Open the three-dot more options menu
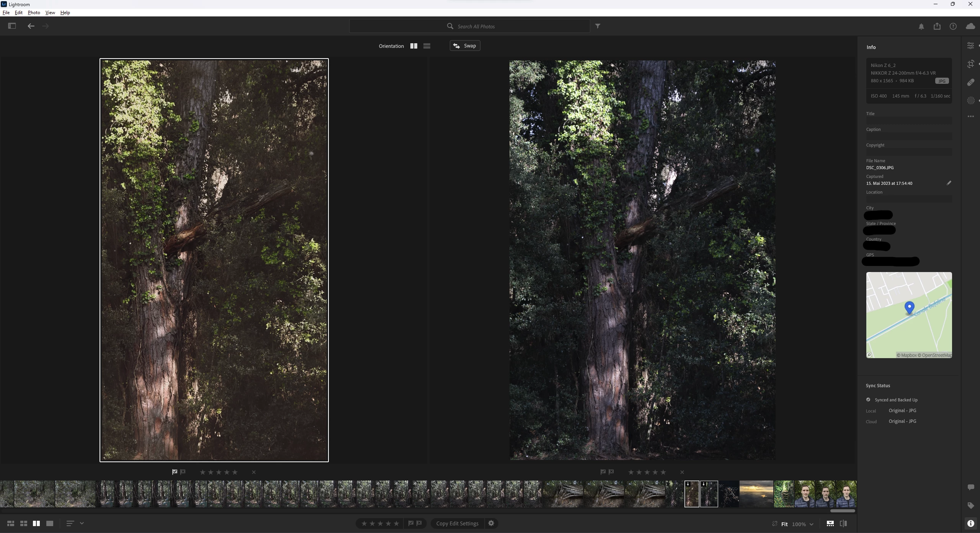Image resolution: width=980 pixels, height=533 pixels. pos(970,116)
